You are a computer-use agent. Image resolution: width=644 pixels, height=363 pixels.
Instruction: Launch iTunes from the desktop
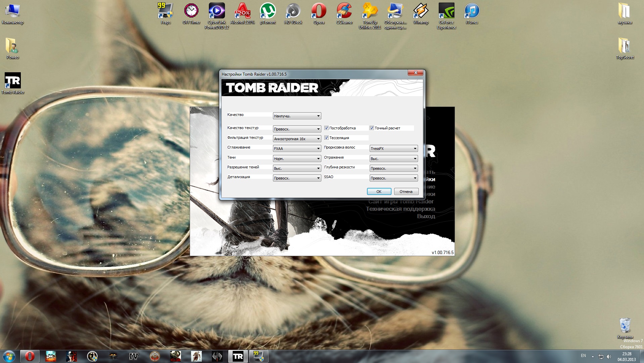tap(472, 14)
